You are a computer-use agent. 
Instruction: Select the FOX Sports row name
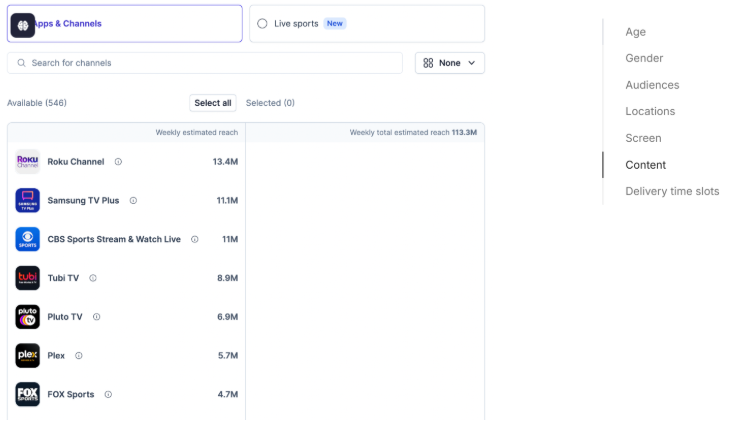(x=70, y=394)
